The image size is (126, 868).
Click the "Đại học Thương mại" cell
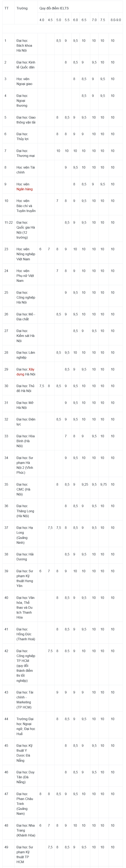tap(26, 153)
